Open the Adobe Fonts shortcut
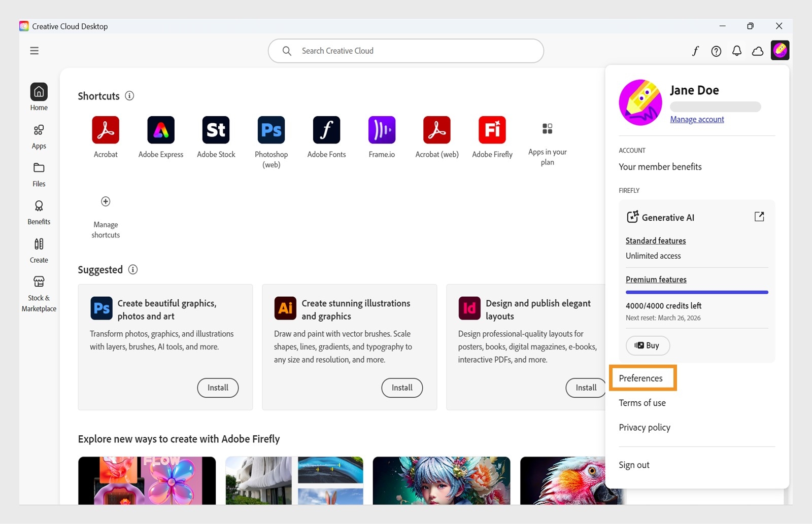 tap(326, 130)
